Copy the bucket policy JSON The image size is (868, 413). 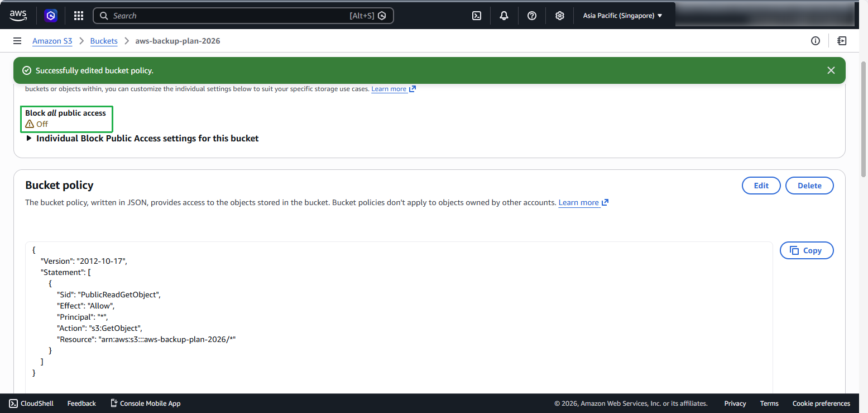click(x=807, y=250)
